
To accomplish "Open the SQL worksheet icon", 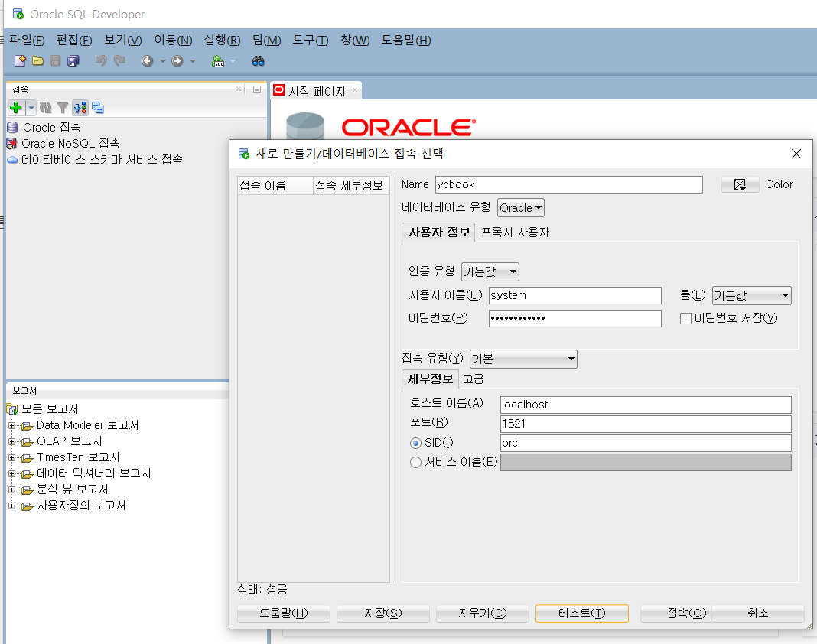I will [218, 61].
